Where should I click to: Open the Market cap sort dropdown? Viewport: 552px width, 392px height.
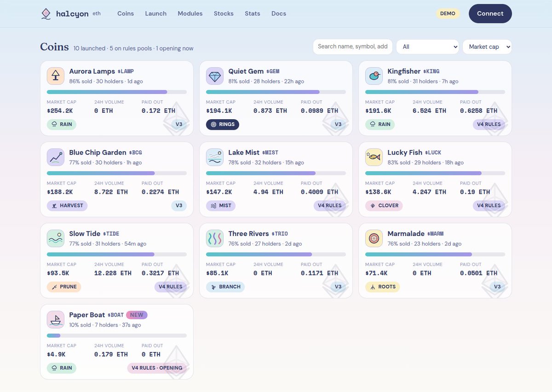487,46
